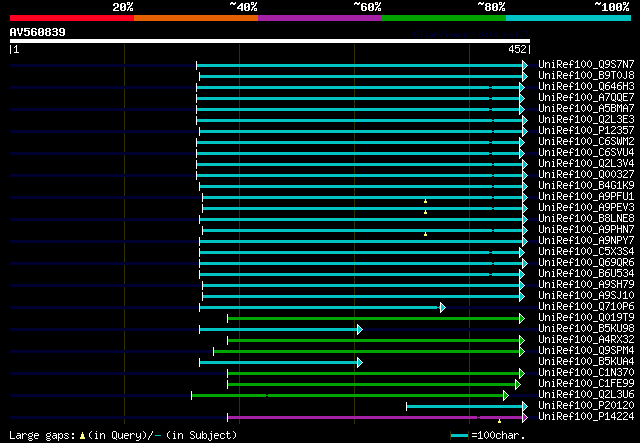Click the short cyan alignment bar for P20120

click(464, 406)
